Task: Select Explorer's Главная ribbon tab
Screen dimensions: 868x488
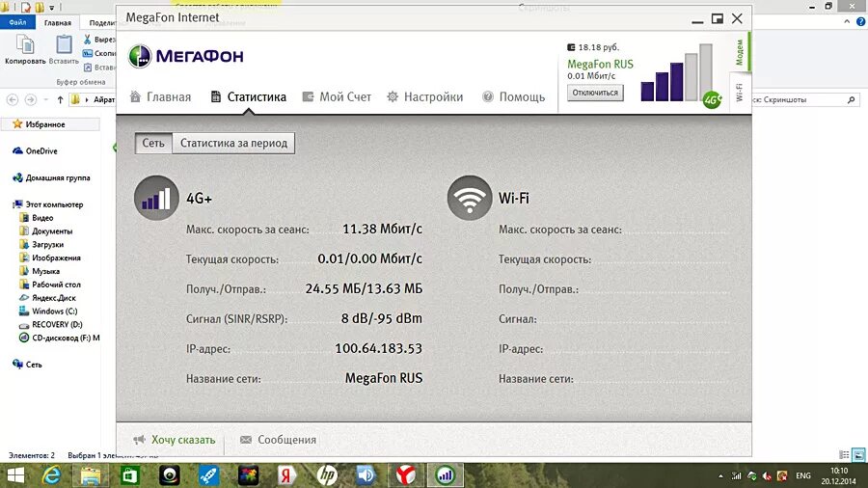Action: click(58, 23)
